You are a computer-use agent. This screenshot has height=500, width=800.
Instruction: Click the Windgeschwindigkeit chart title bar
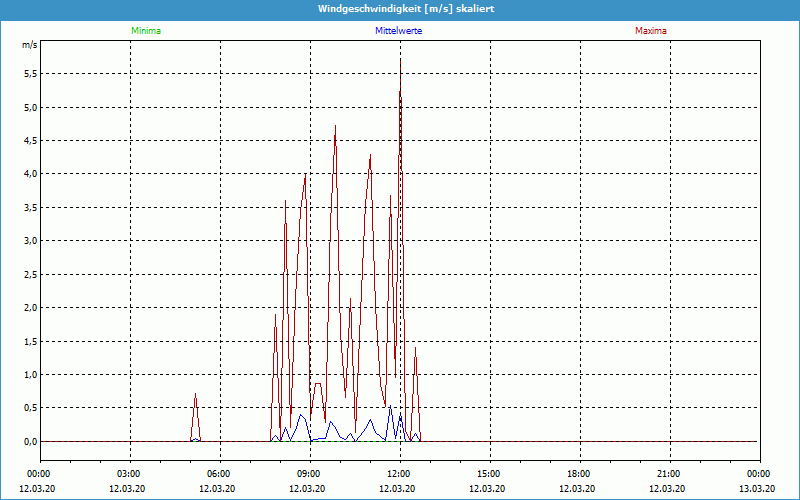coord(400,8)
